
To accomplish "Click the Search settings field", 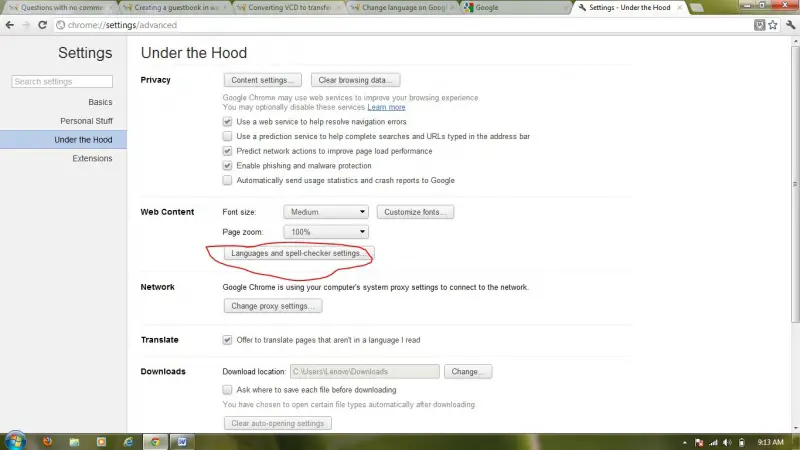I will [62, 82].
